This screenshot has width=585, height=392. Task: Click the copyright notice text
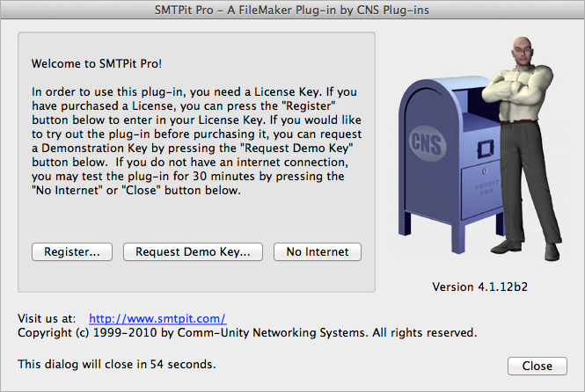(x=247, y=333)
